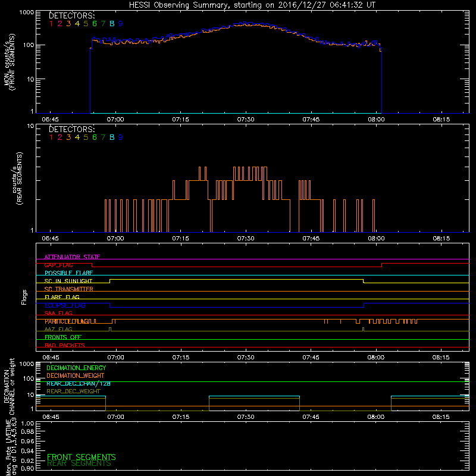This screenshot has height=476, width=476.
Task: Click the ATTENUATOR_STATE flag label
Action: coord(72,257)
